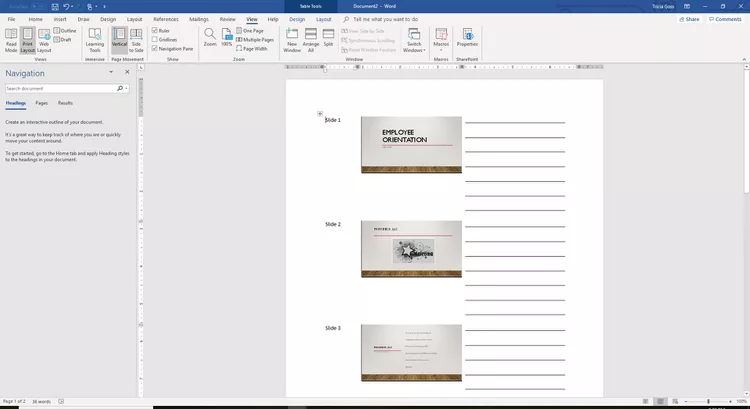The image size is (750, 409).
Task: Switch to Web Layout view
Action: click(x=44, y=40)
